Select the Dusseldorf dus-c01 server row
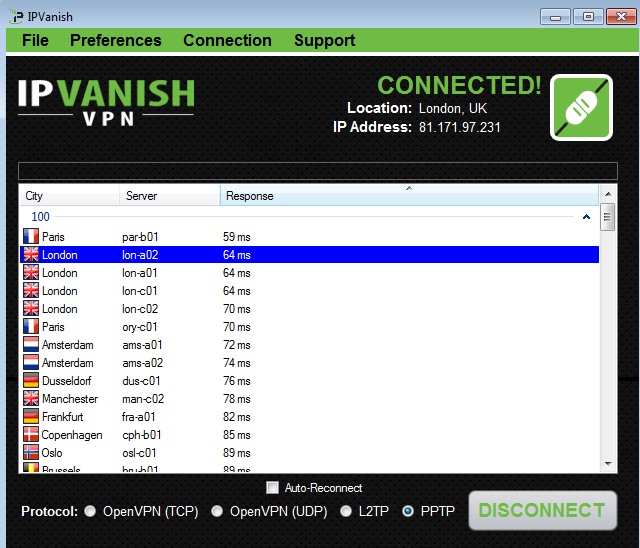Screen dimensions: 640x548 pyautogui.click(x=309, y=380)
